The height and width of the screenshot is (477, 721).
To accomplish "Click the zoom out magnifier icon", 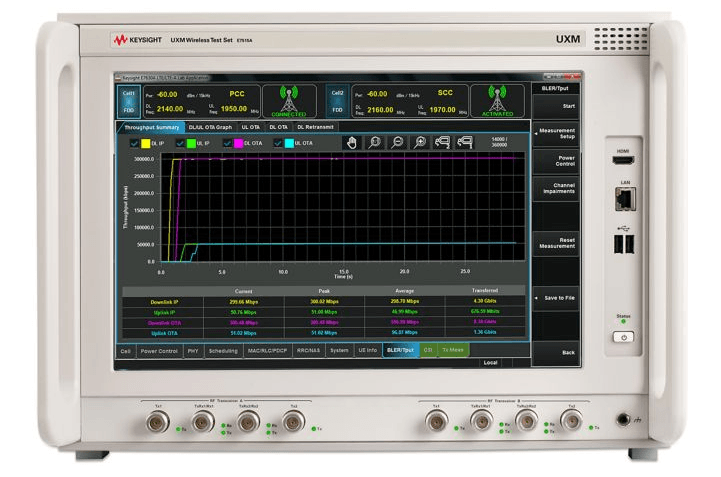I will click(397, 143).
